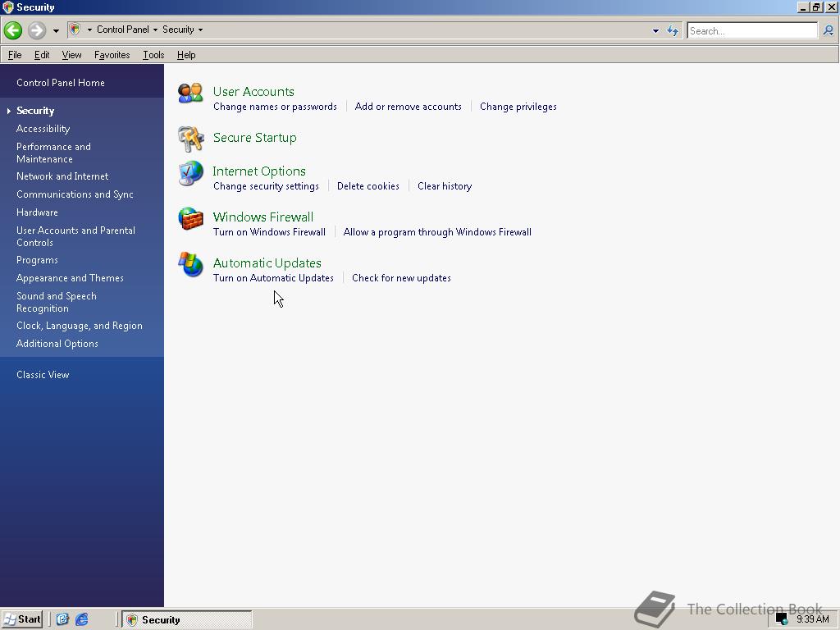
Task: Open Network and Internet category
Action: click(x=62, y=176)
